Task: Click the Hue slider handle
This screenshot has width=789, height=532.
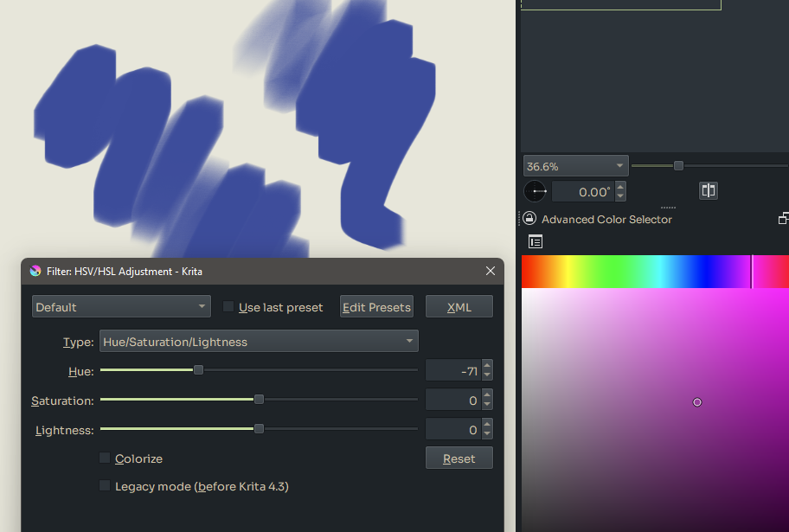Action: click(198, 370)
